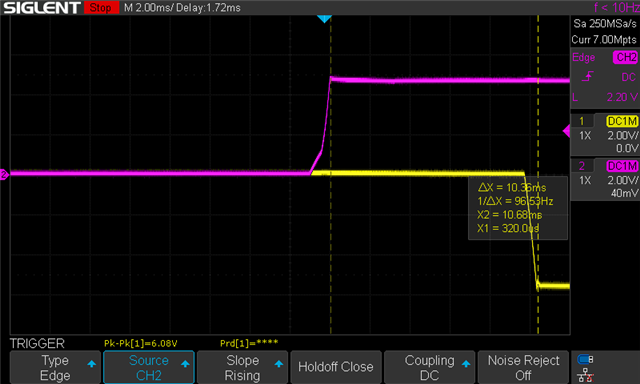Open the Source CH2 dropdown
The image size is (640, 384).
pos(149,367)
